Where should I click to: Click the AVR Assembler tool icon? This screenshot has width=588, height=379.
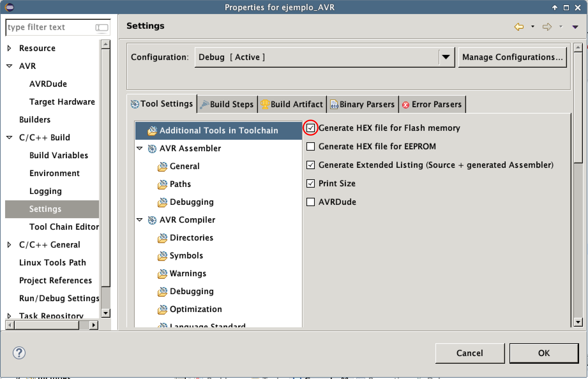click(x=152, y=149)
